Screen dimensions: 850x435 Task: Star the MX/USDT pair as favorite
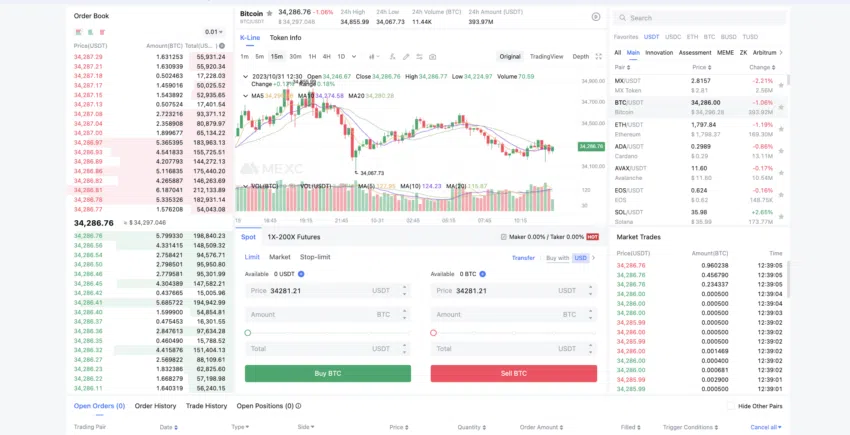pyautogui.click(x=781, y=85)
